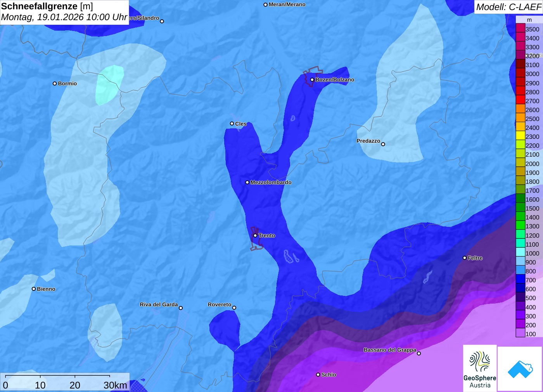Click the Bozen/Bolzano label text
543x392 pixels.
click(x=335, y=80)
